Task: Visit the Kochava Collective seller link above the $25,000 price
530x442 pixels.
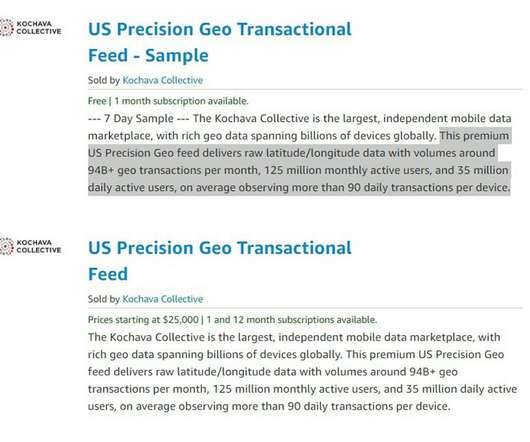Action: coord(163,299)
